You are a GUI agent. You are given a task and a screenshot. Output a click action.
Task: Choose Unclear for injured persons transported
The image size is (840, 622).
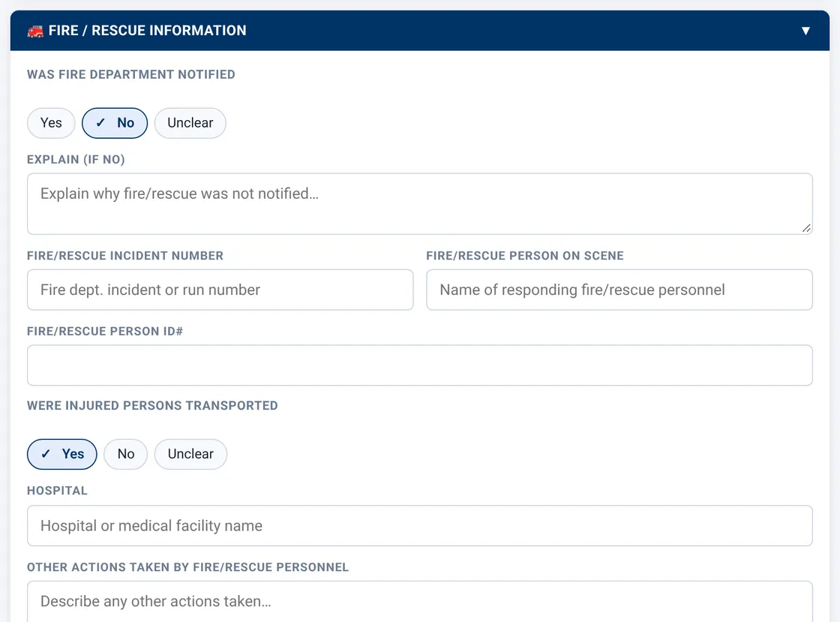click(190, 455)
